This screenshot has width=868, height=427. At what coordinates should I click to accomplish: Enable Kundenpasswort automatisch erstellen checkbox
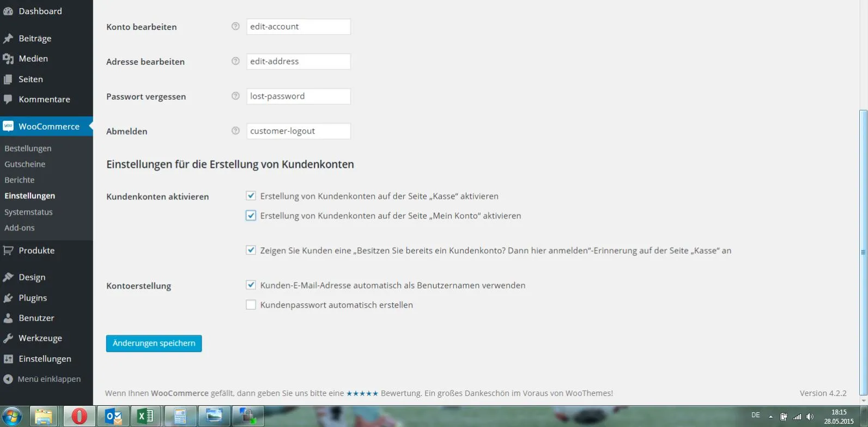click(x=251, y=305)
